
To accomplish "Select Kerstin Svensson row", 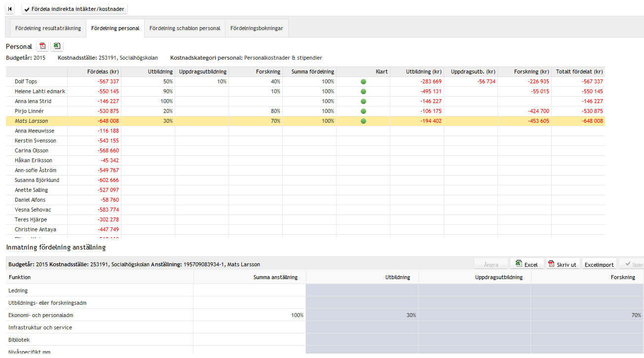I will 305,141.
